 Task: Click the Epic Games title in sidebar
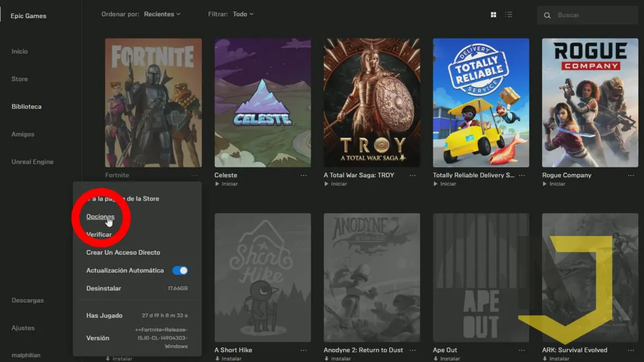click(29, 16)
